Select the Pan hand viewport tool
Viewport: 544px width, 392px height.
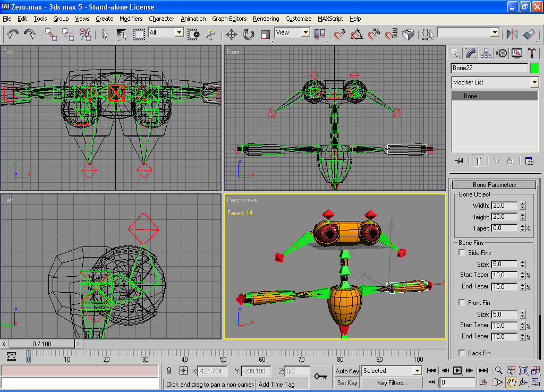click(511, 382)
